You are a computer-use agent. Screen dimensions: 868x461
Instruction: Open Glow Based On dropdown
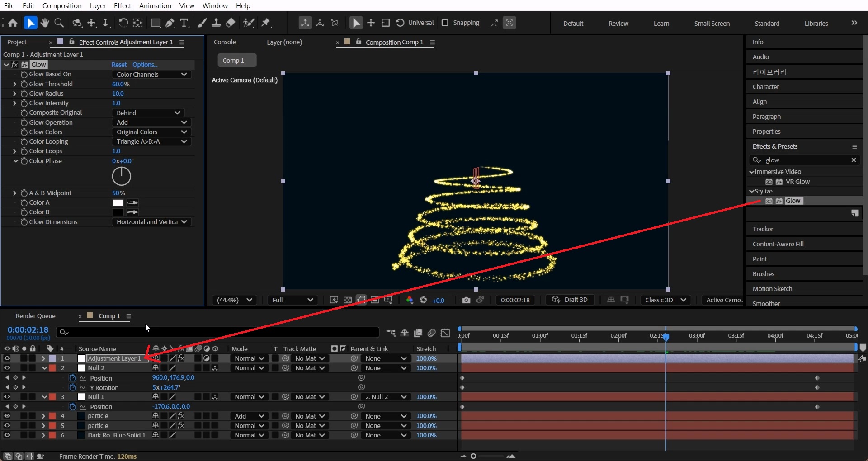151,75
